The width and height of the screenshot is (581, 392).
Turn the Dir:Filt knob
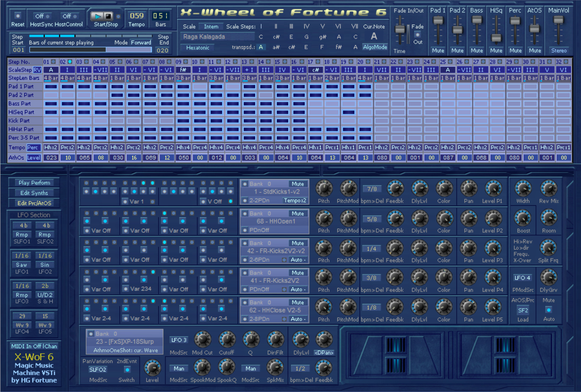click(x=275, y=339)
